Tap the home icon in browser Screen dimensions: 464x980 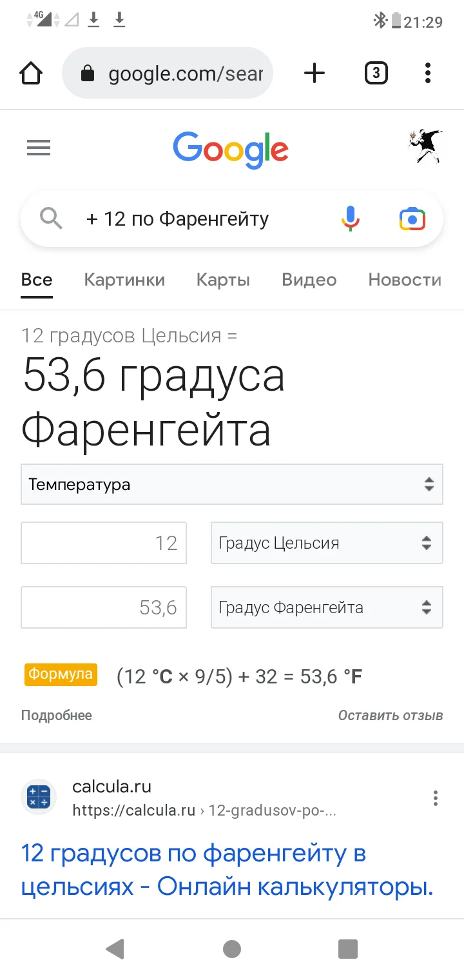pyautogui.click(x=30, y=73)
